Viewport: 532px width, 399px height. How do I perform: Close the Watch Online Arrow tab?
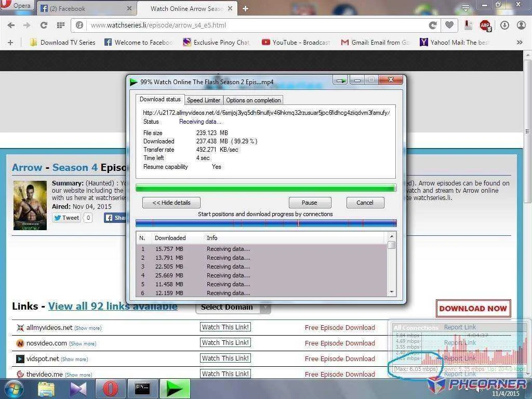pos(230,8)
